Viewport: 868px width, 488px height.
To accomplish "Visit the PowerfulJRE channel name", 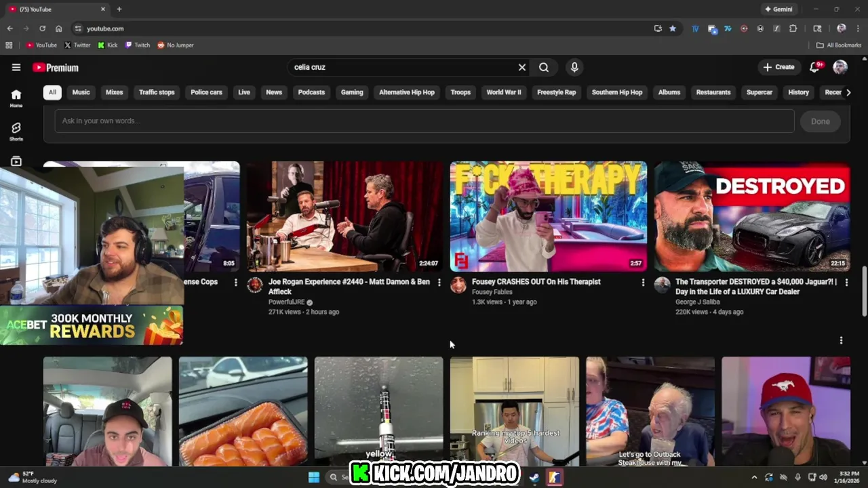I will pos(286,302).
